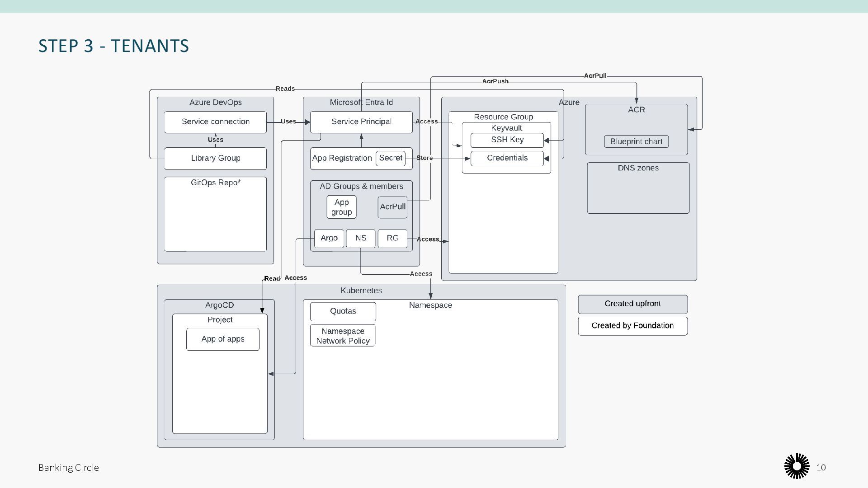The height and width of the screenshot is (488, 868).
Task: Select the RG group box
Action: point(392,238)
